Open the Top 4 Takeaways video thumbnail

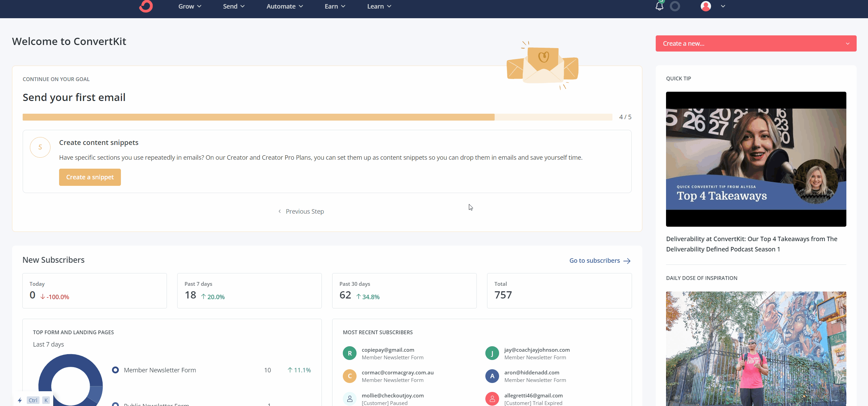[756, 159]
